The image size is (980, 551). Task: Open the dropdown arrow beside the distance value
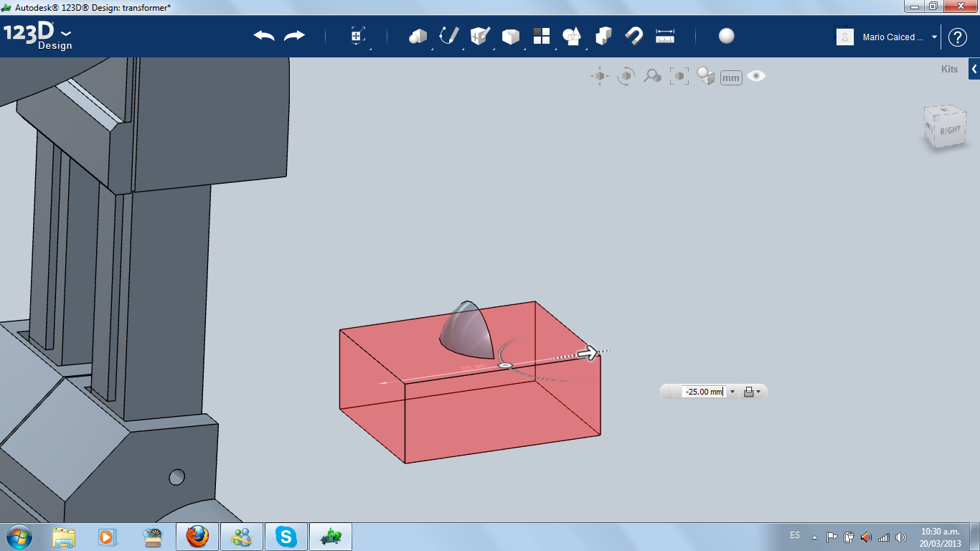[x=732, y=392]
